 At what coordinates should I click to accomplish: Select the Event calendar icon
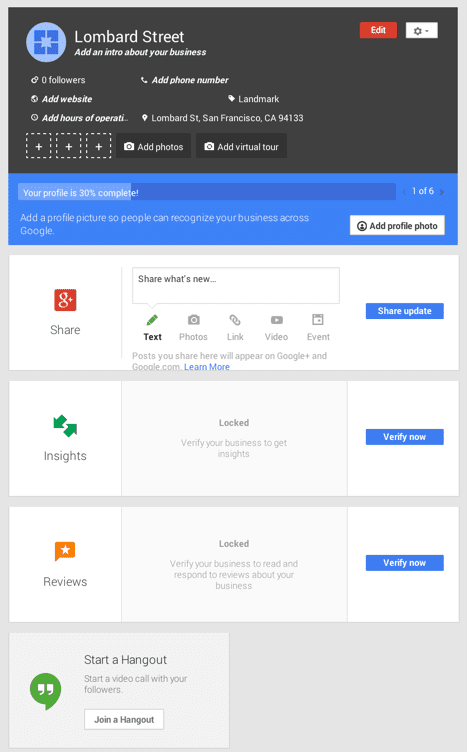click(318, 319)
